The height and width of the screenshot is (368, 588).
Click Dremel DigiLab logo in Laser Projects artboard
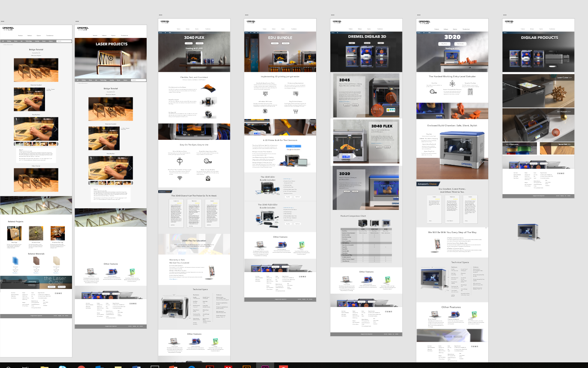tap(82, 28)
